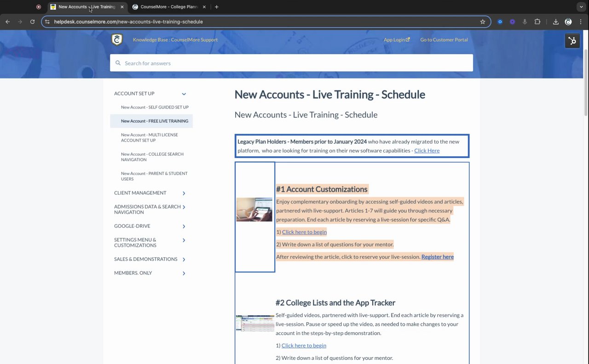Viewport: 589px width, 364px height.
Task: Open the Extensions puzzle icon
Action: (x=537, y=22)
